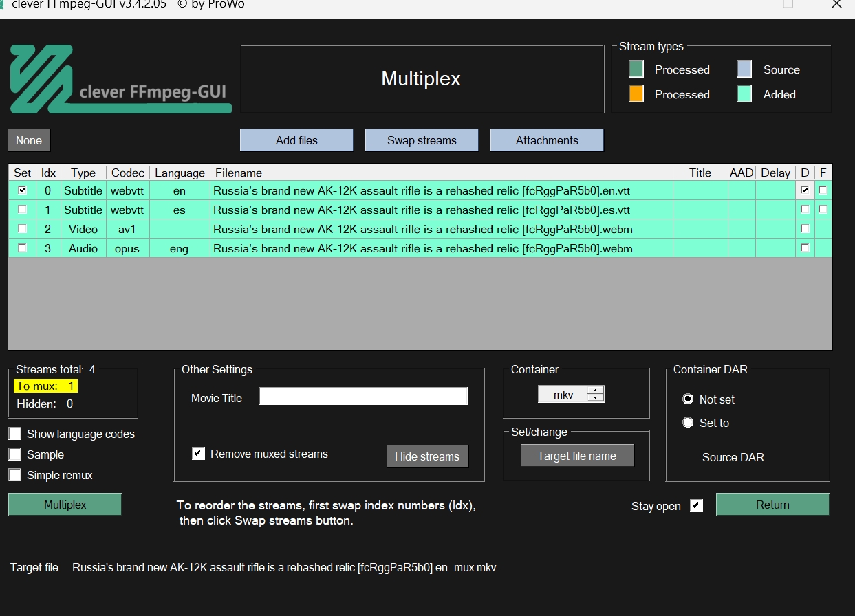The width and height of the screenshot is (855, 616).
Task: Enable Show language codes checkbox
Action: tap(15, 434)
